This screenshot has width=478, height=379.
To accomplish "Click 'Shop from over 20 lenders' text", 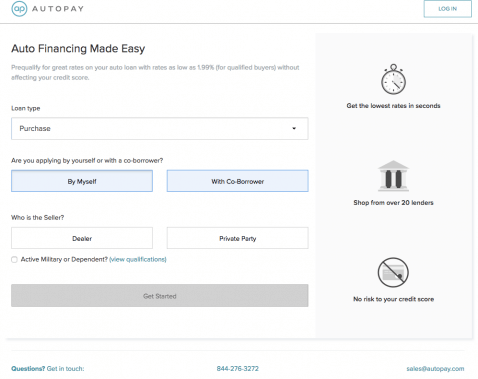I will click(x=393, y=203).
